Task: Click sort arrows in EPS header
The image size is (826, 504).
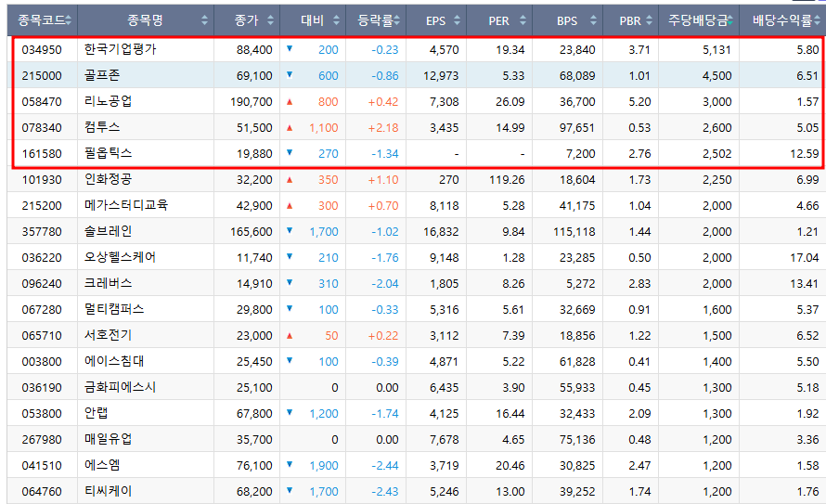Action: (457, 20)
